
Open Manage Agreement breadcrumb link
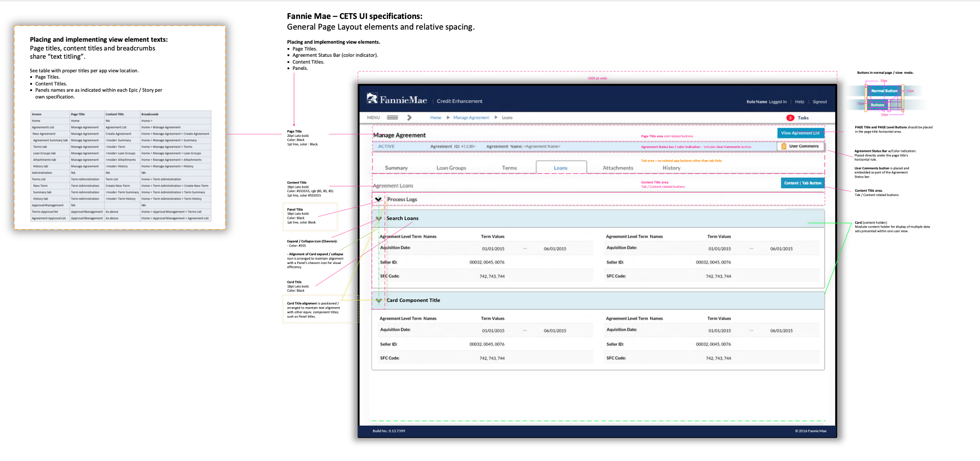pos(471,117)
